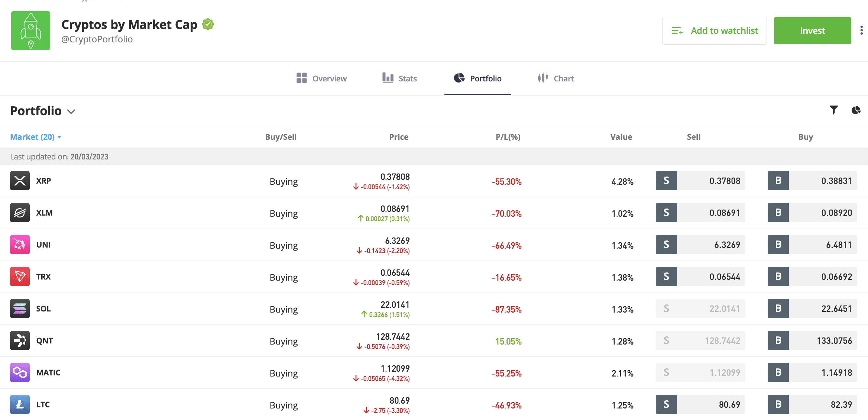Click the TRX red logo icon

[20, 277]
